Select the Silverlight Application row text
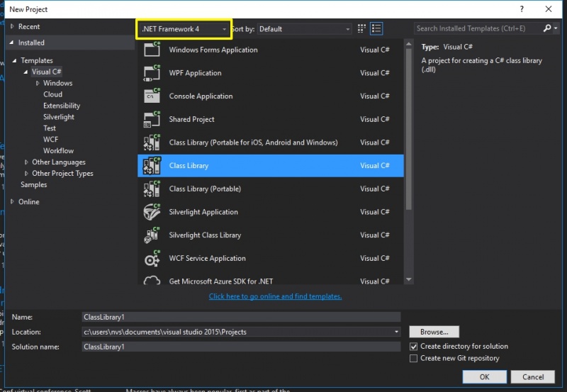 coord(203,211)
